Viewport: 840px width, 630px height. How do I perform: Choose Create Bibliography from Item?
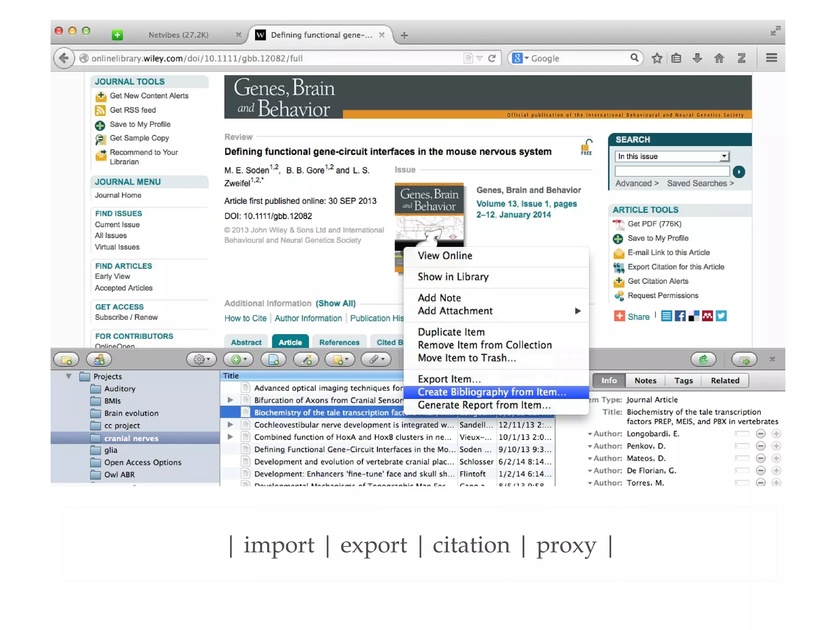[496, 392]
